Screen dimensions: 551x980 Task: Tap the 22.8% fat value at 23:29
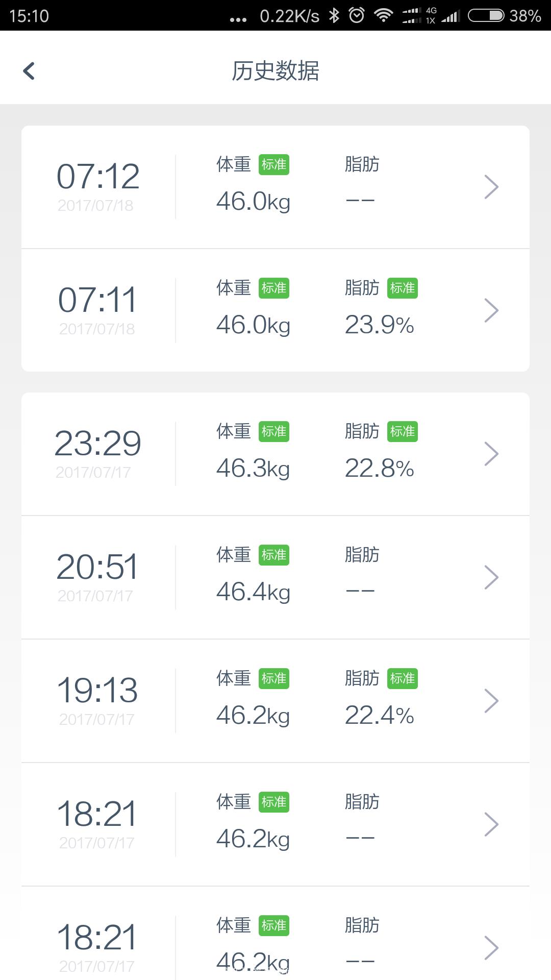[379, 469]
